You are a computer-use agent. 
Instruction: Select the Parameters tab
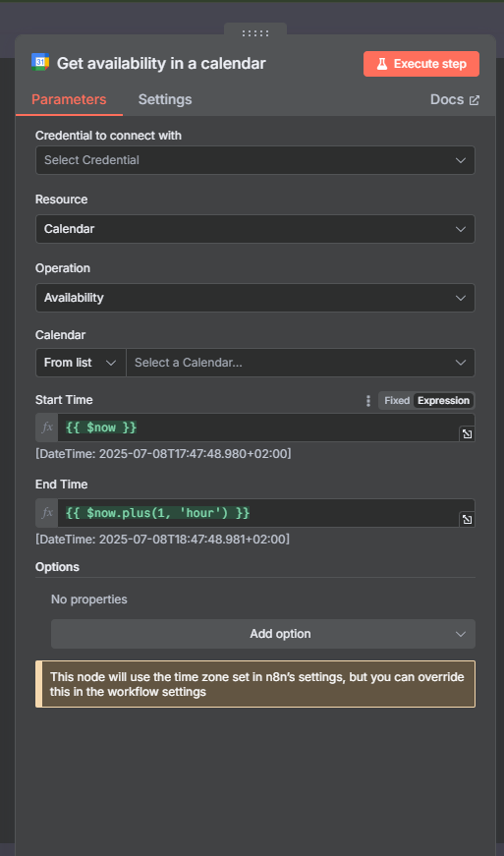pyautogui.click(x=69, y=99)
